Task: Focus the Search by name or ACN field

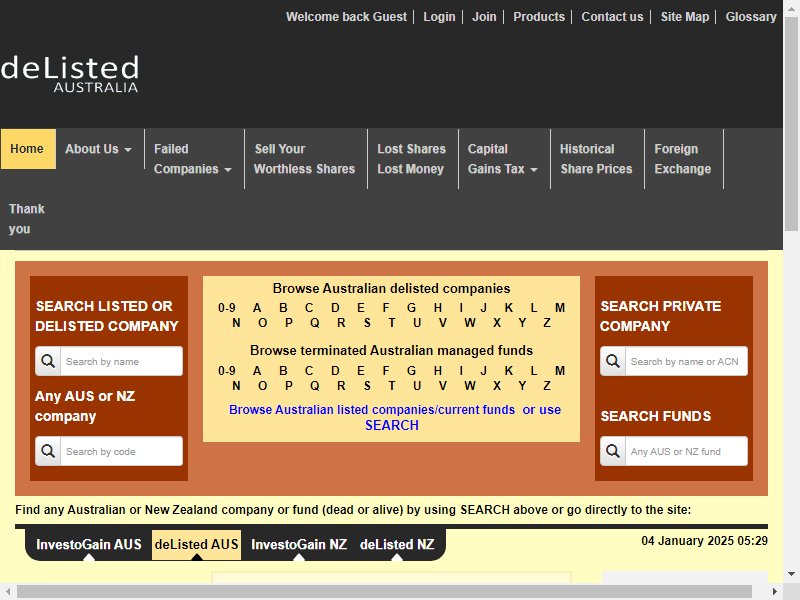Action: pos(686,361)
